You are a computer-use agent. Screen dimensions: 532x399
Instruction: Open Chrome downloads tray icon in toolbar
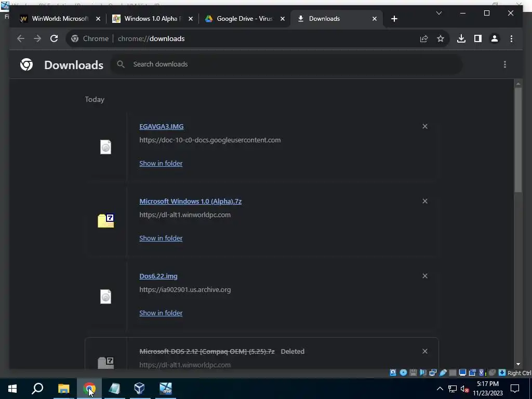[x=461, y=38]
